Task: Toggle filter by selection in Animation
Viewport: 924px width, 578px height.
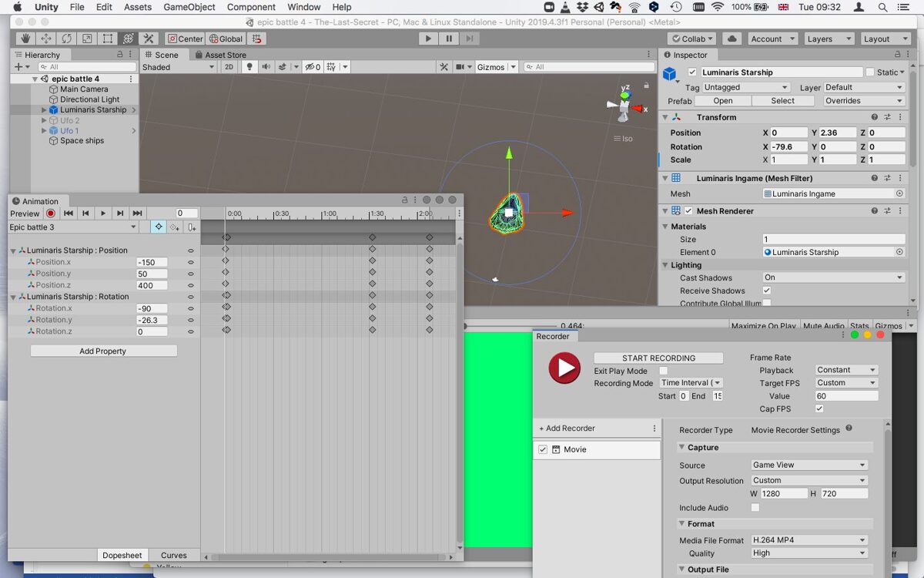Action: pos(158,227)
